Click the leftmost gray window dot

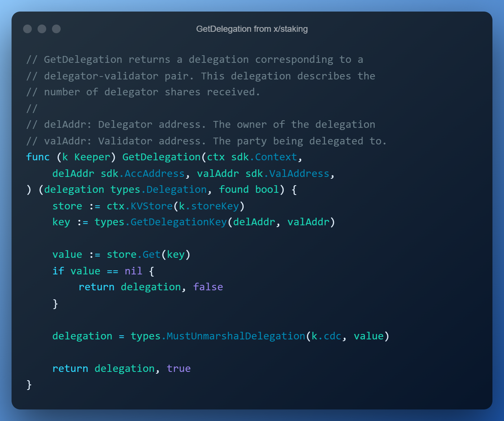pos(27,29)
